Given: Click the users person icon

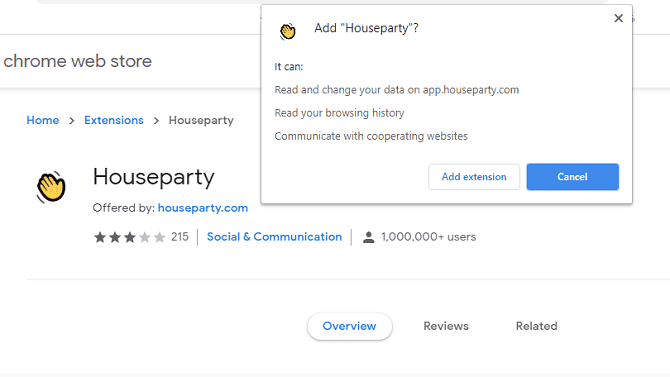Looking at the screenshot, I should tap(368, 237).
